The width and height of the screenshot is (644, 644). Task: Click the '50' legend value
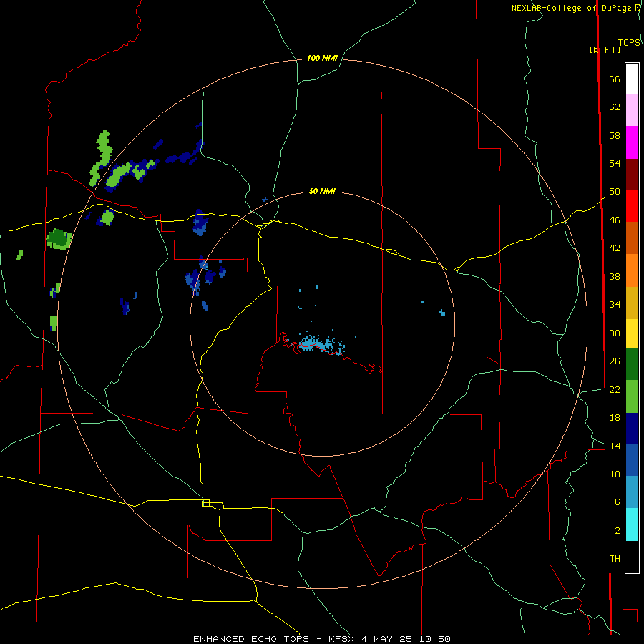pos(615,191)
